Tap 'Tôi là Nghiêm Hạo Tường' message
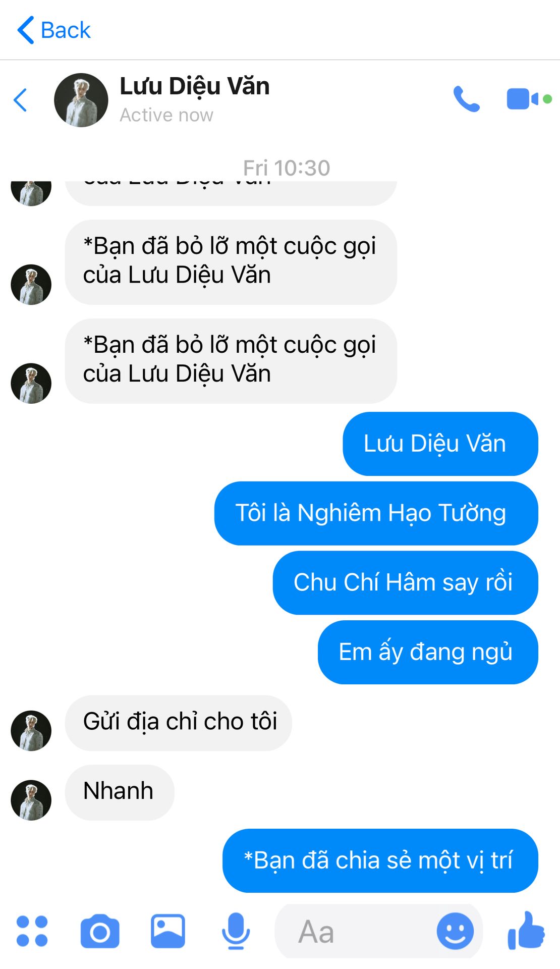Viewport: 560px width, 969px height. 376,513
